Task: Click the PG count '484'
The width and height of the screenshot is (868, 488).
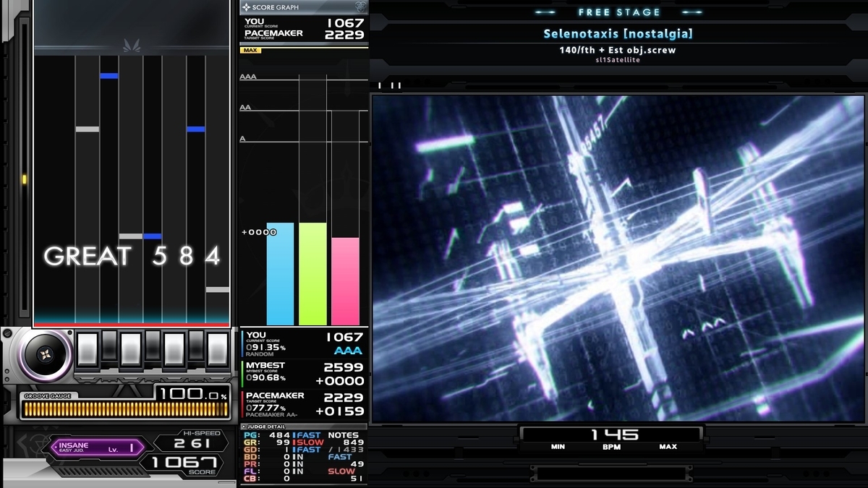Action: point(279,435)
